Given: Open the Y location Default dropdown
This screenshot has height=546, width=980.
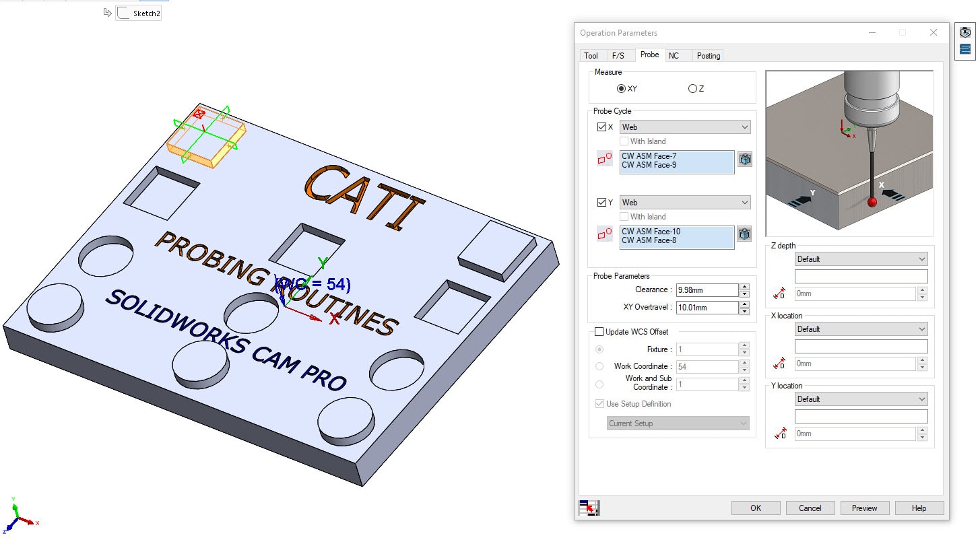Looking at the screenshot, I should [861, 399].
